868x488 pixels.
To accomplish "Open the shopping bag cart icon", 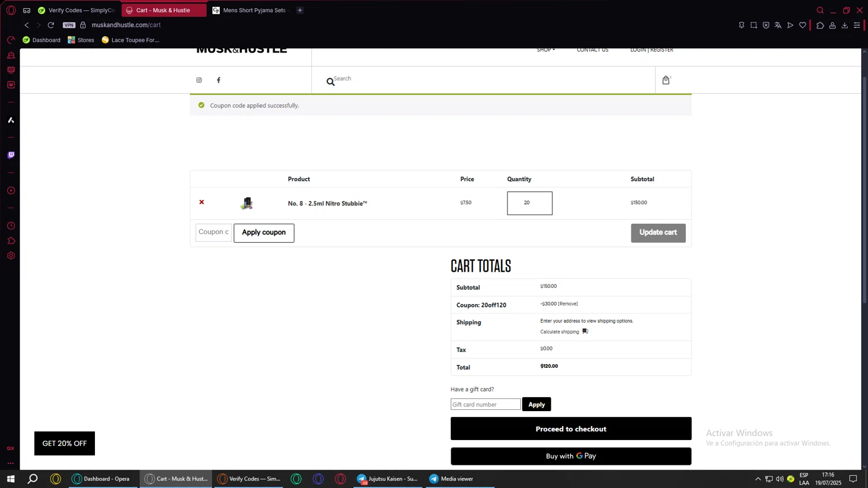I will coord(666,80).
